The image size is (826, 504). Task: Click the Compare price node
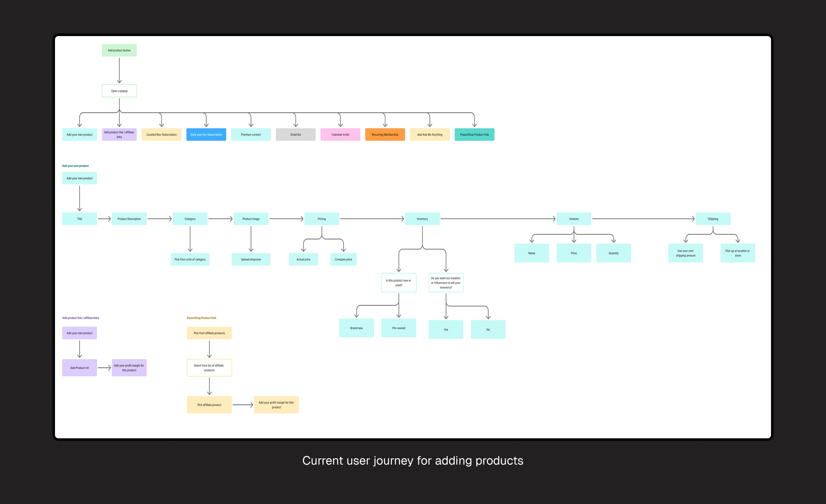point(343,259)
